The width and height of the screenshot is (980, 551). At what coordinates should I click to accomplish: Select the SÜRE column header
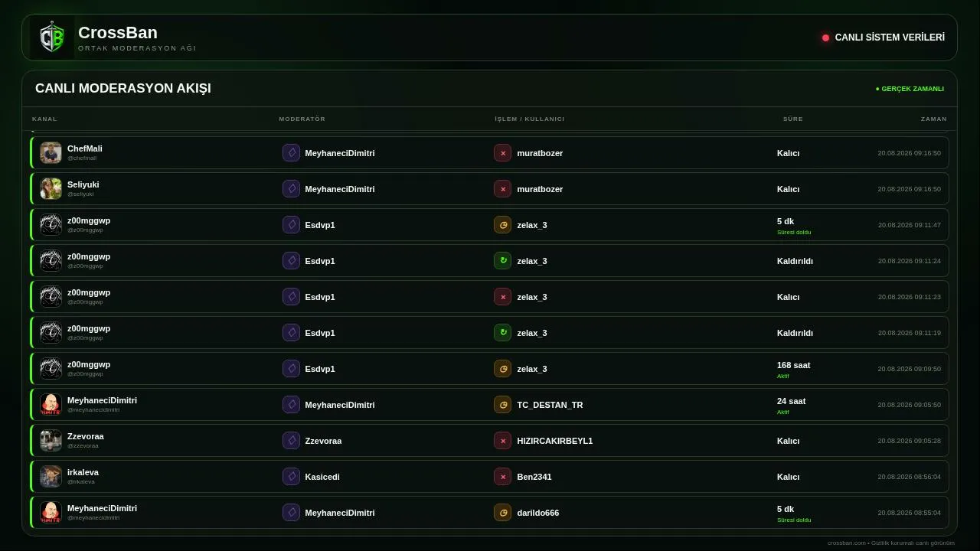tap(793, 119)
